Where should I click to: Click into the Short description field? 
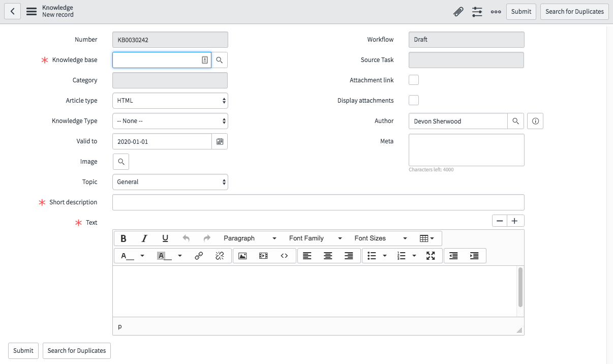(318, 202)
